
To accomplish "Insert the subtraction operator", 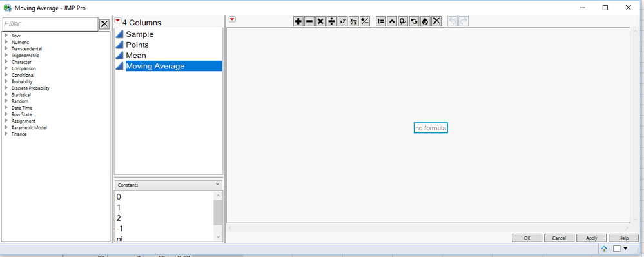I will (309, 22).
